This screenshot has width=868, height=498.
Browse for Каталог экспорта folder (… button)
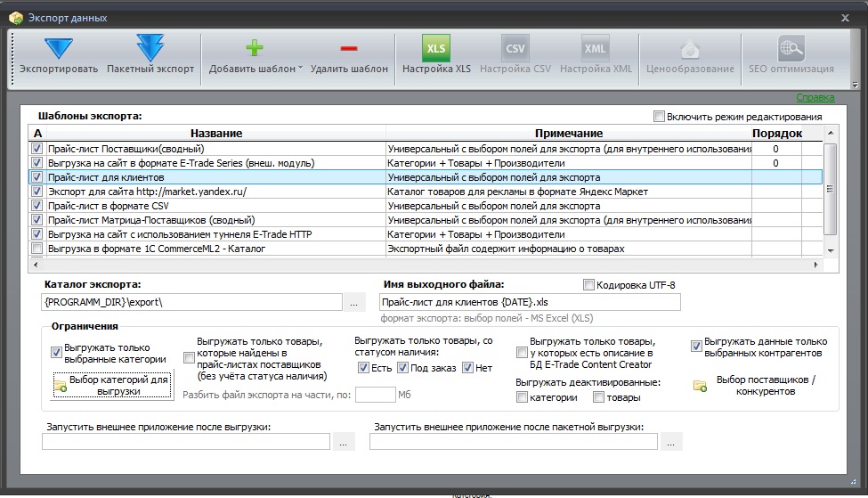[x=354, y=303]
